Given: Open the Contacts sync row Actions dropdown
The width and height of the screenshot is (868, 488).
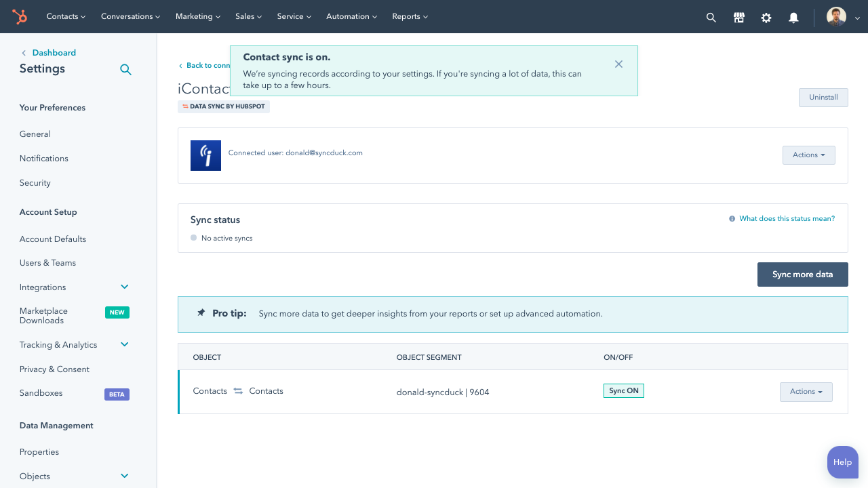Looking at the screenshot, I should pyautogui.click(x=806, y=392).
